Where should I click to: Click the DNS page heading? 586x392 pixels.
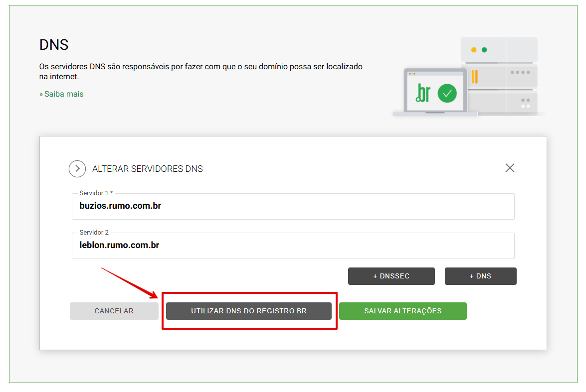(54, 45)
